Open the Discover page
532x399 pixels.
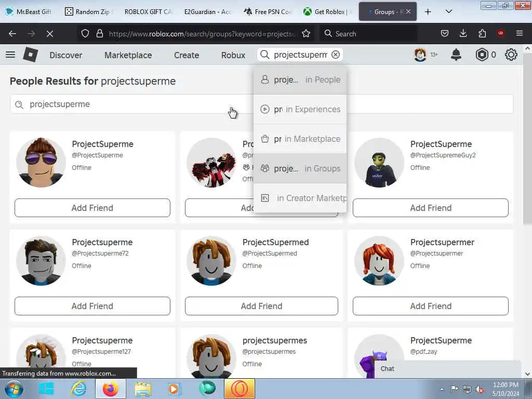[x=66, y=55]
